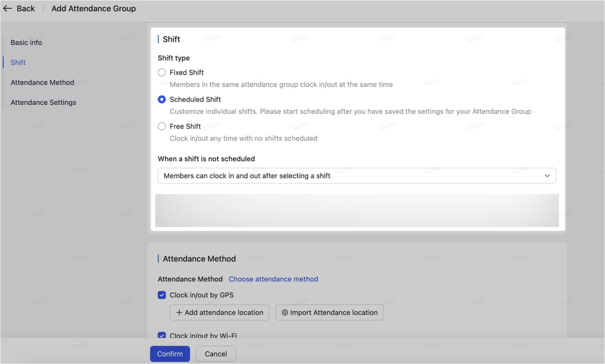Open the Shift sidebar section
605x364 pixels.
pos(18,62)
